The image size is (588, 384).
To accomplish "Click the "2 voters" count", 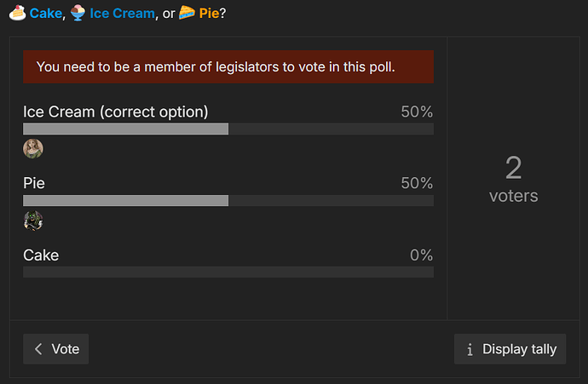I will pos(513,179).
